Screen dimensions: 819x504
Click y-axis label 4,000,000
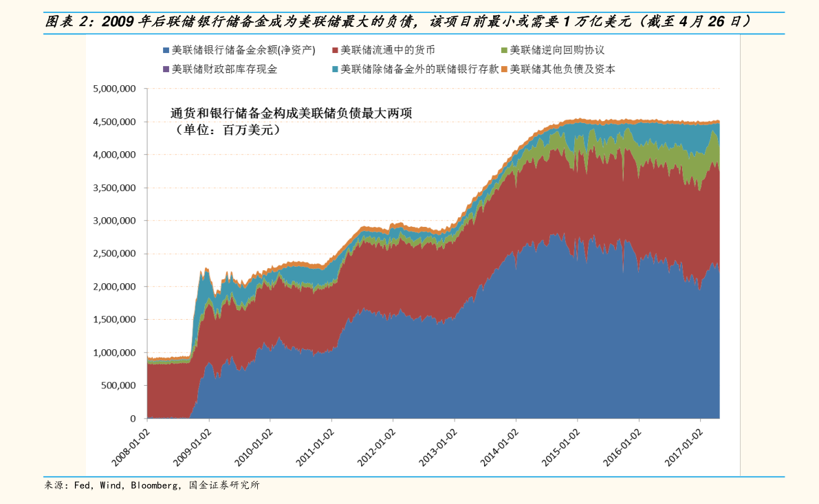coord(114,155)
